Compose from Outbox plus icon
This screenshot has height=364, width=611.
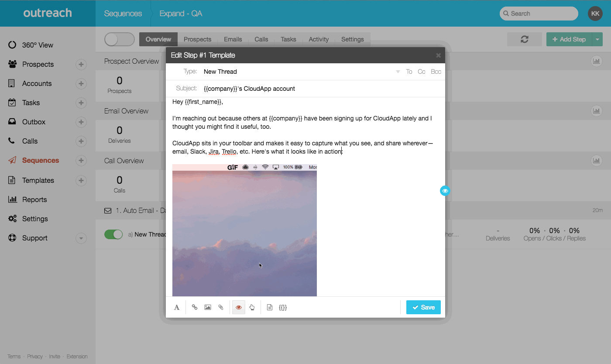coord(81,122)
